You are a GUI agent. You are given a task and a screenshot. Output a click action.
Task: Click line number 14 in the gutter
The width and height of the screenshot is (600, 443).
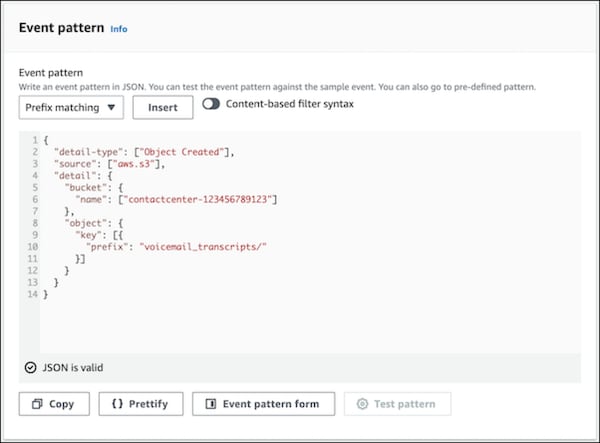click(x=33, y=294)
